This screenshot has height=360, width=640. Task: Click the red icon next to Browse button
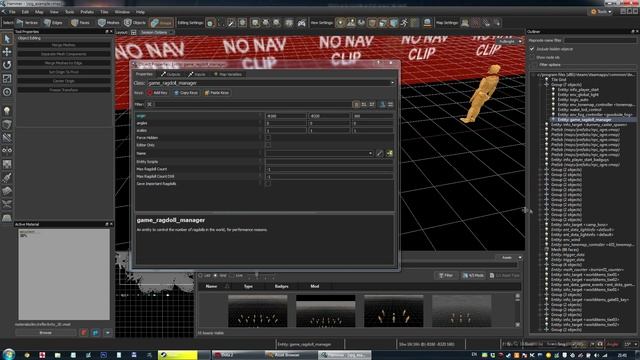pyautogui.click(x=84, y=333)
